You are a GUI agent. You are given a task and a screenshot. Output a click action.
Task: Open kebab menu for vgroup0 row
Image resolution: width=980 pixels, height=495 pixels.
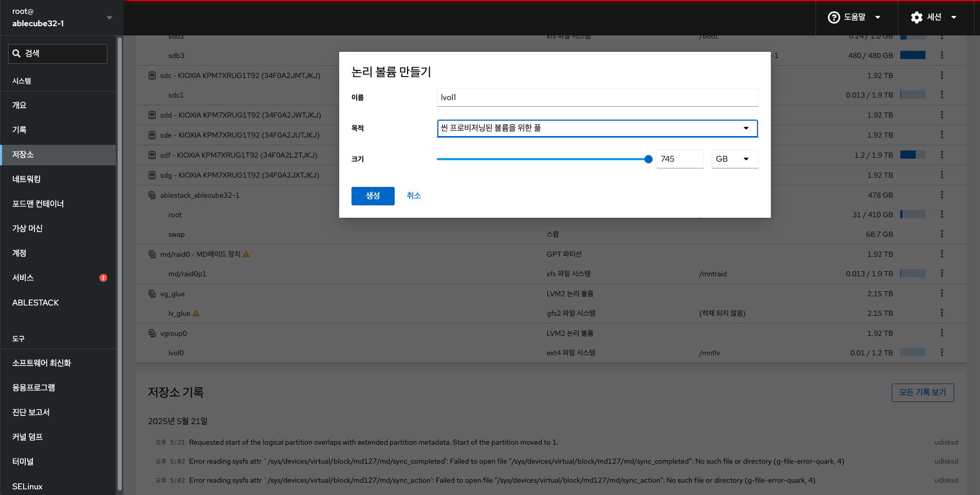[941, 333]
